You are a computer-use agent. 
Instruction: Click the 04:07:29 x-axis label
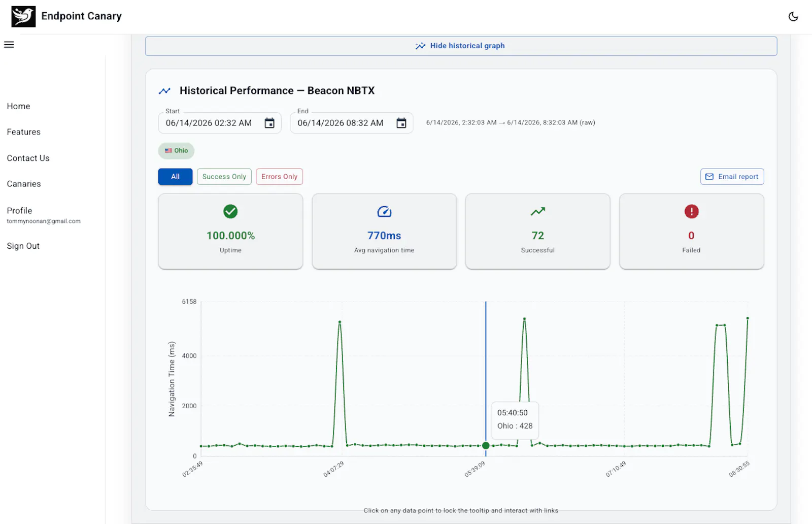(333, 469)
